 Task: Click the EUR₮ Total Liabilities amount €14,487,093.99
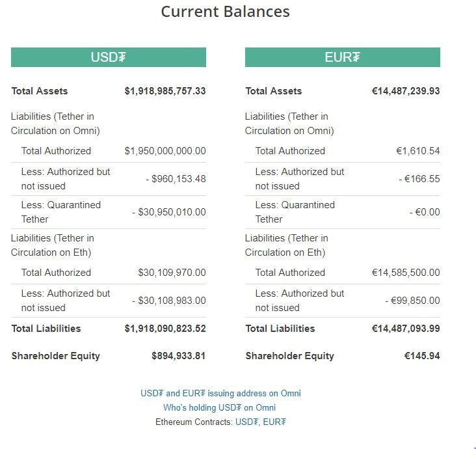click(406, 329)
